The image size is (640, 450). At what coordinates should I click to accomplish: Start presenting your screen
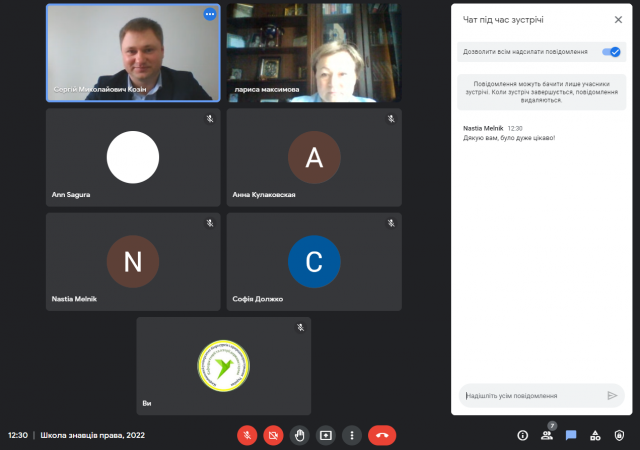(x=326, y=435)
